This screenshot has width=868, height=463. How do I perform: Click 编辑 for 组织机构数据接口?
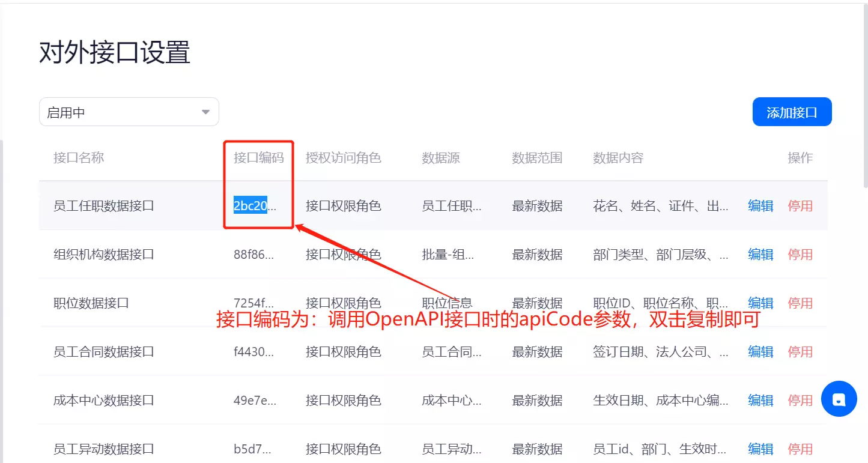pos(760,255)
